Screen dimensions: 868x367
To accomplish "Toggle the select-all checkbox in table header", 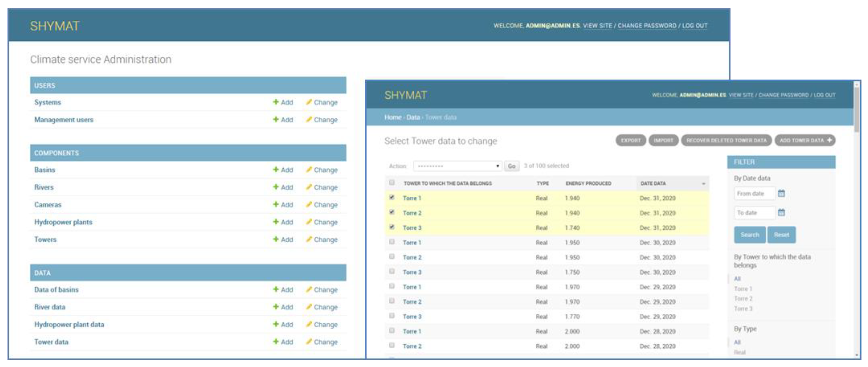I will 392,183.
